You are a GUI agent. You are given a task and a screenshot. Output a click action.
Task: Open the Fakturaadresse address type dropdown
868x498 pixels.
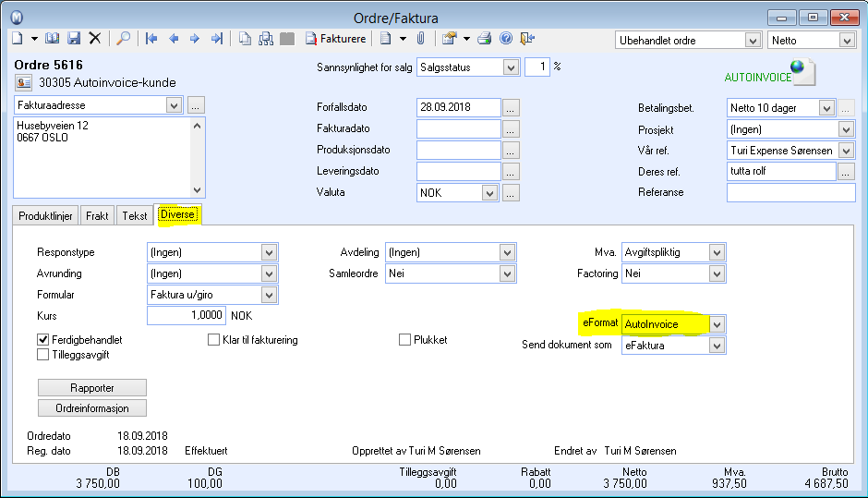click(174, 105)
